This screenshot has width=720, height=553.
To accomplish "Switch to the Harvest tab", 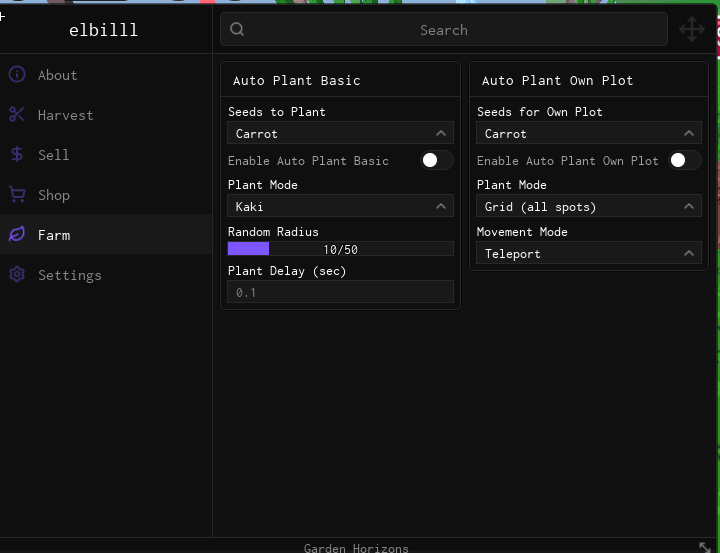I will tap(106, 114).
